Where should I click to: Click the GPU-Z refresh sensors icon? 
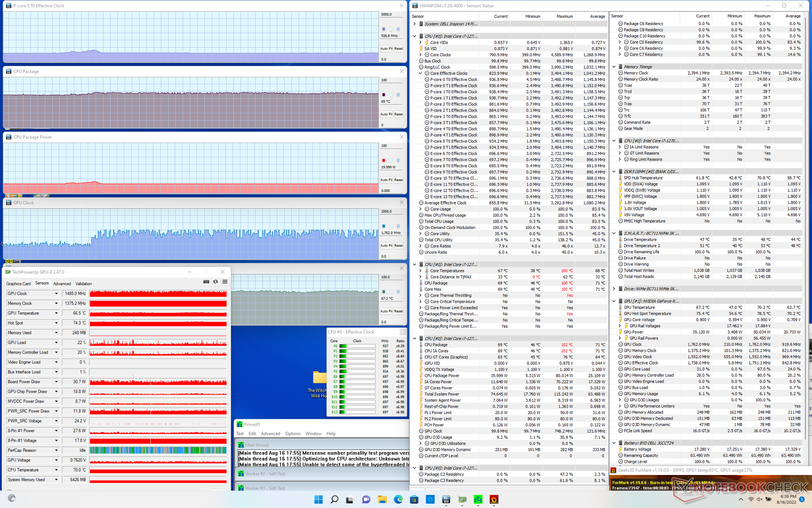215,282
